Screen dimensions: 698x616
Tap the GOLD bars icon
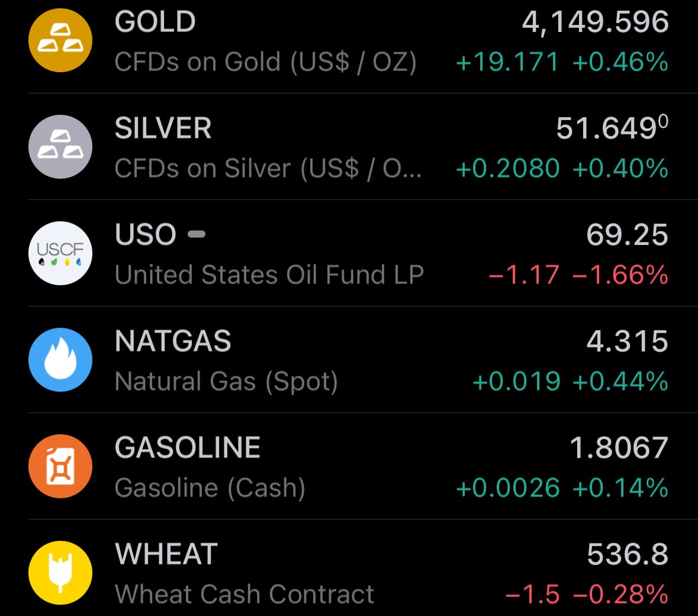[x=60, y=40]
